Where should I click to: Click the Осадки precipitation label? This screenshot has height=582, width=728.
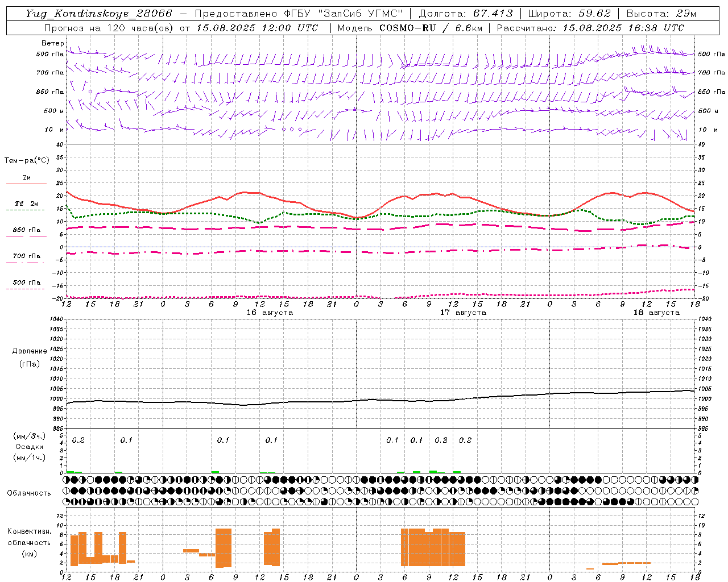[29, 447]
